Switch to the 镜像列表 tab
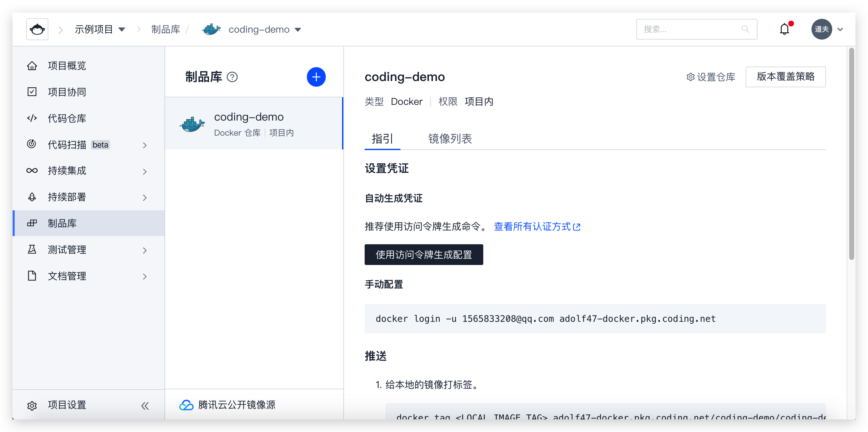The height and width of the screenshot is (432, 868). [x=450, y=138]
